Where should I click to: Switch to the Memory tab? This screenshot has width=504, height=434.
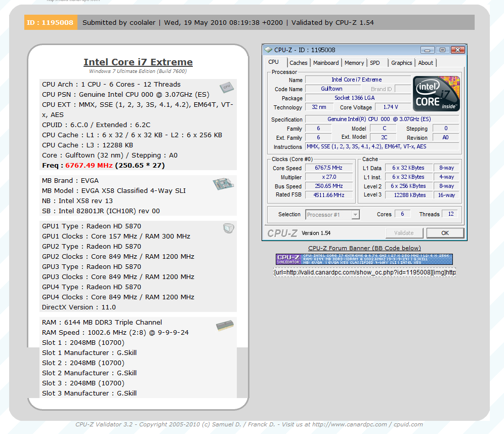(x=354, y=63)
